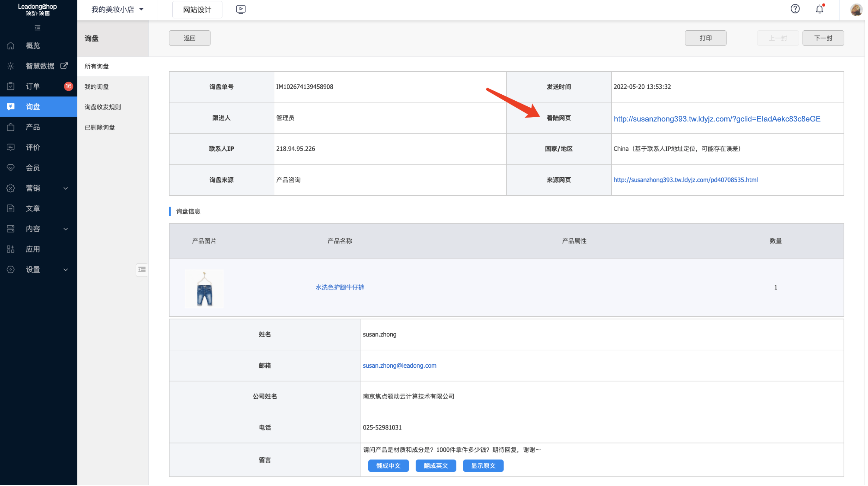Open 询盘收发规则 in the submenu
This screenshot has width=868, height=486.
pyautogui.click(x=103, y=107)
